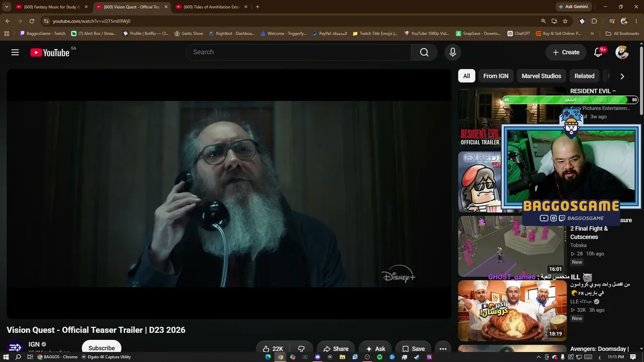Open the Tobska channel name link

pyautogui.click(x=578, y=245)
